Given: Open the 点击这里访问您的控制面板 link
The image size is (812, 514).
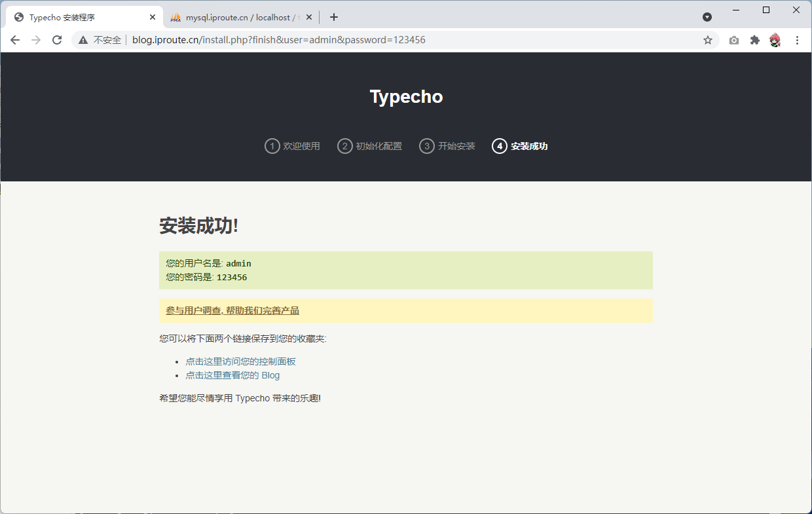Looking at the screenshot, I should point(240,361).
